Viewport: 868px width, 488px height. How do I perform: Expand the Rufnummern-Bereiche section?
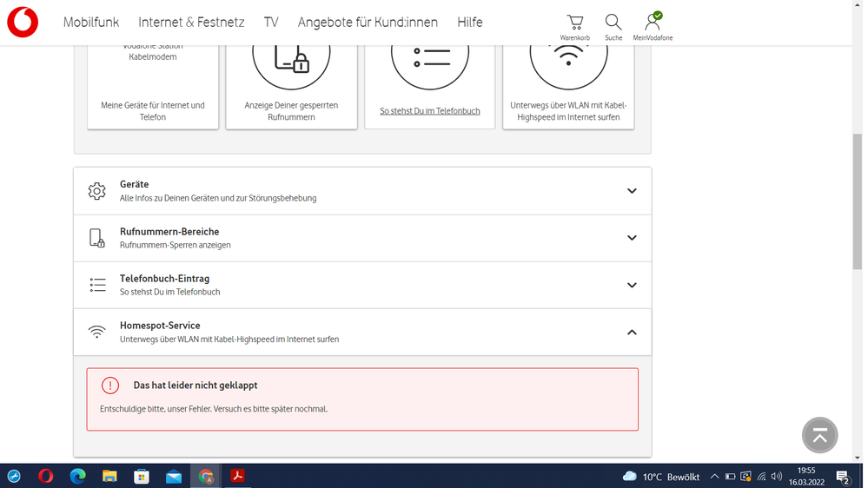pyautogui.click(x=632, y=238)
